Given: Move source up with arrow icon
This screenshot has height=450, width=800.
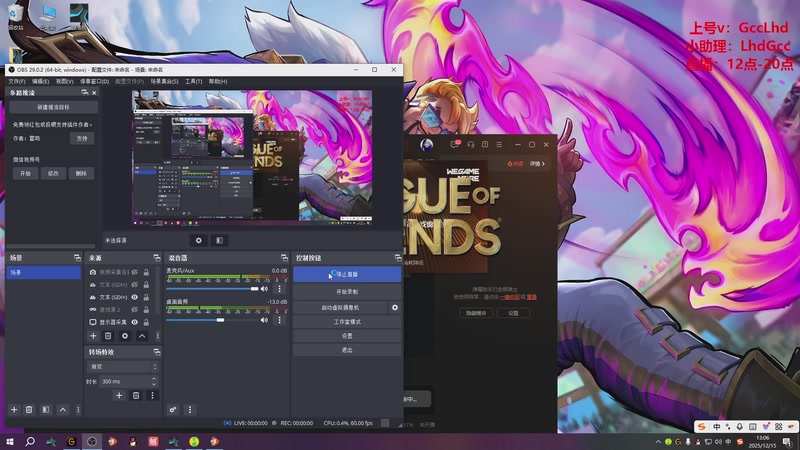Looking at the screenshot, I should (142, 336).
